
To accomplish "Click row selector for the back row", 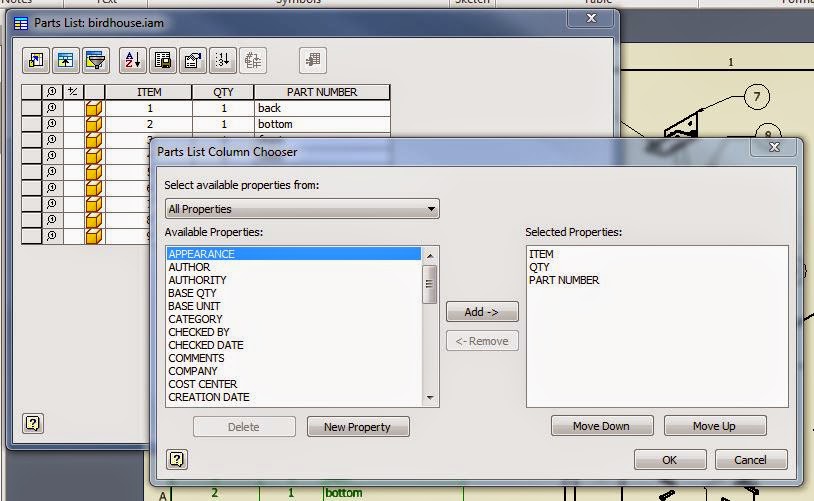I will tap(32, 108).
